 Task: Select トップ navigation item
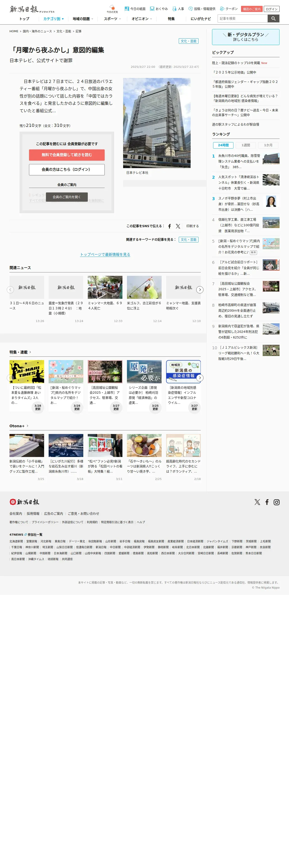(x=24, y=19)
